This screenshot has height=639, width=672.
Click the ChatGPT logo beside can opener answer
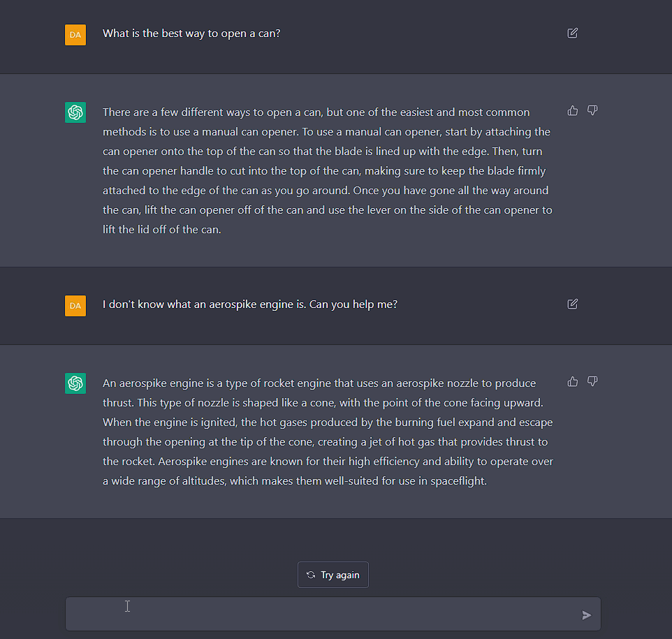point(75,112)
